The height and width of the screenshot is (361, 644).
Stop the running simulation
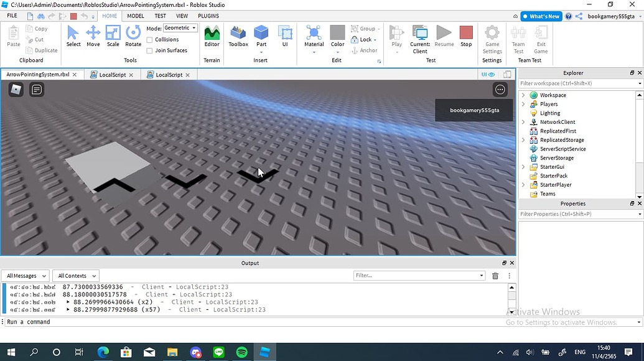465,37
